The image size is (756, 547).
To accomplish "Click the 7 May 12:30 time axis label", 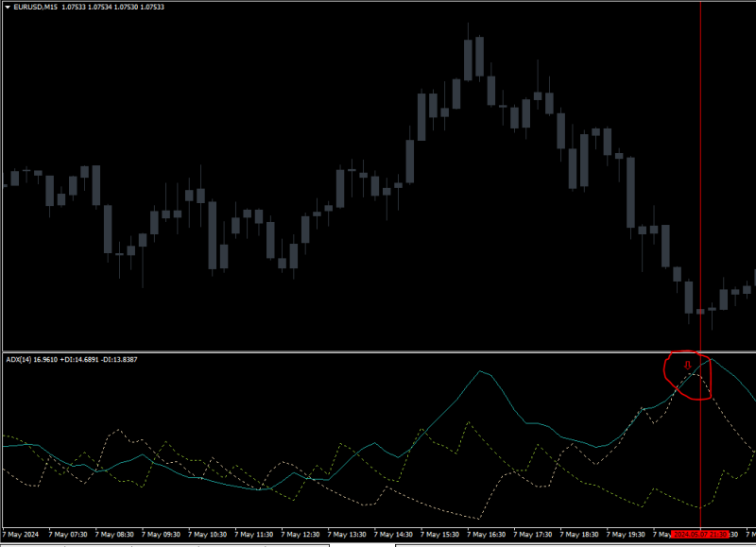I will tap(301, 535).
